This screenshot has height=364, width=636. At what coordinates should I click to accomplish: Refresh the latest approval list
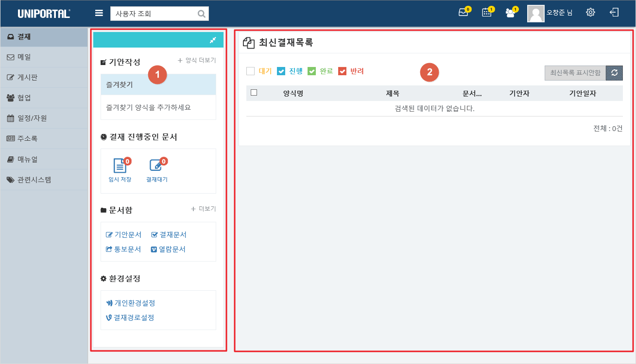point(614,73)
